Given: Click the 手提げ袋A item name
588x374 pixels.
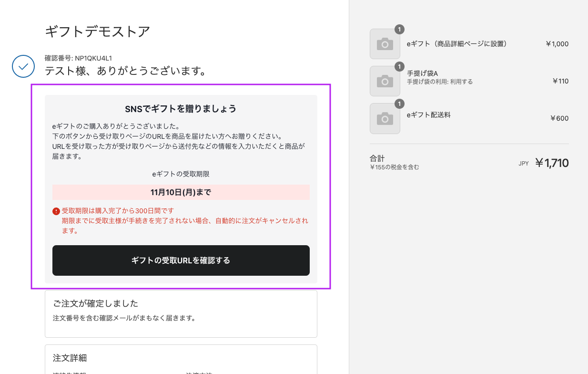Looking at the screenshot, I should click(422, 73).
